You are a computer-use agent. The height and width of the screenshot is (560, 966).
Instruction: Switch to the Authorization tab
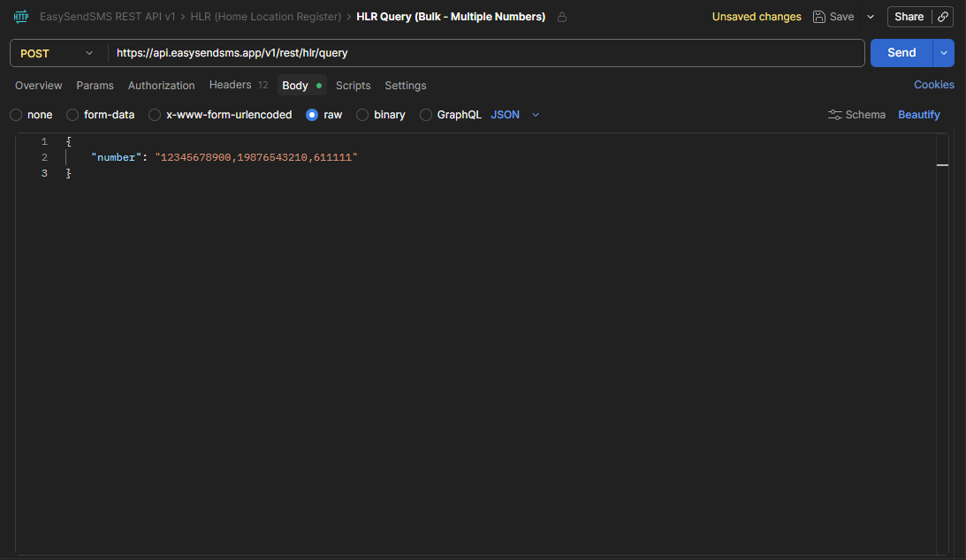coord(162,86)
